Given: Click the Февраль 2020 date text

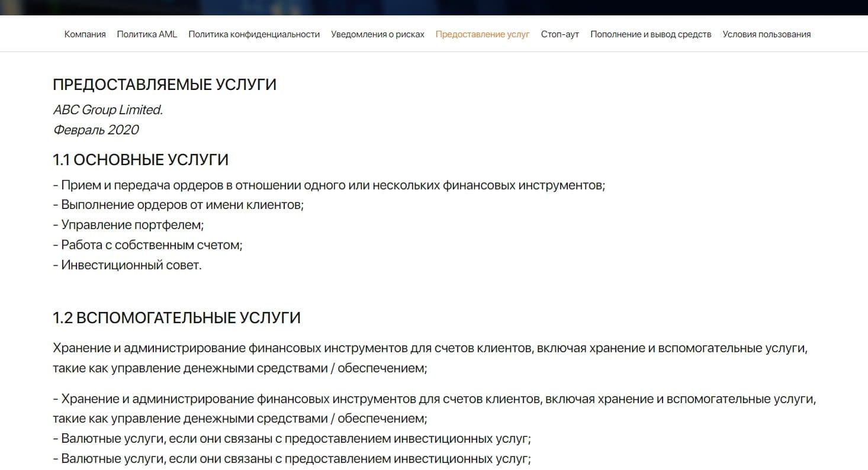Looking at the screenshot, I should point(96,130).
